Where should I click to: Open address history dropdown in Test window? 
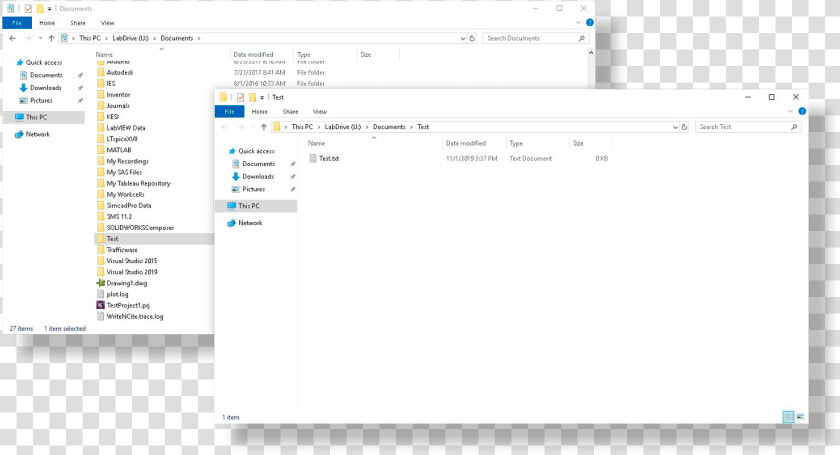pyautogui.click(x=675, y=127)
